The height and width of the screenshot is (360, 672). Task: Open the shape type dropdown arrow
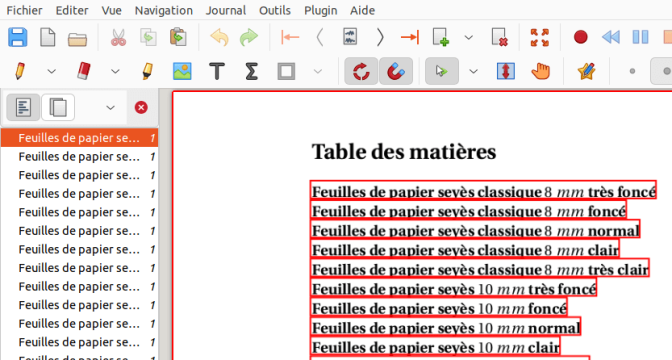point(318,71)
